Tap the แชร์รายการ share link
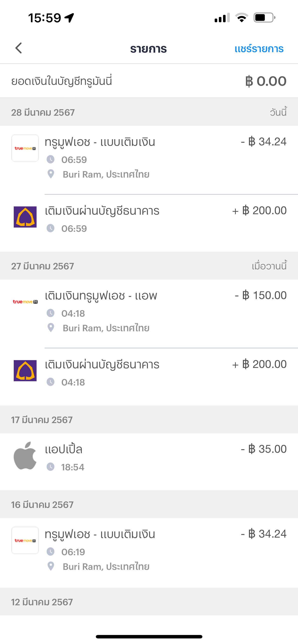 259,49
